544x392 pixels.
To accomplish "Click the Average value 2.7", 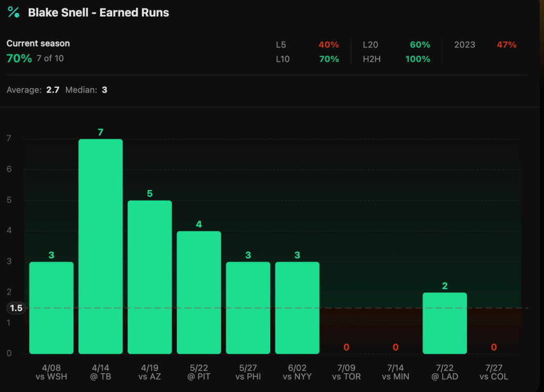I will [x=53, y=90].
